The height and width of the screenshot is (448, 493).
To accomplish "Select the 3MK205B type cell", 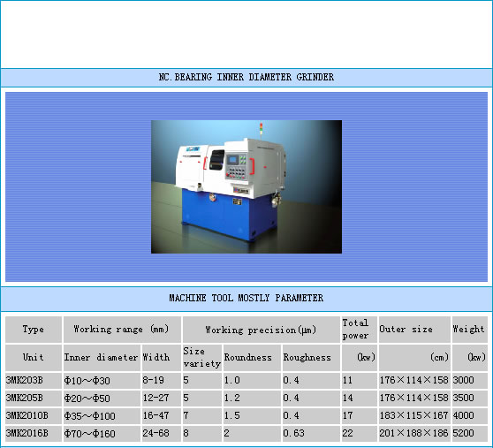I will tap(34, 398).
